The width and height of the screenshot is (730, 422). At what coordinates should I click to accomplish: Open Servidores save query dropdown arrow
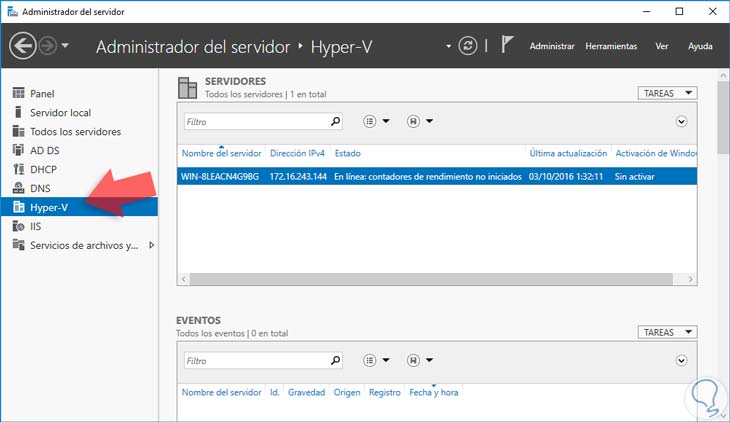[429, 121]
